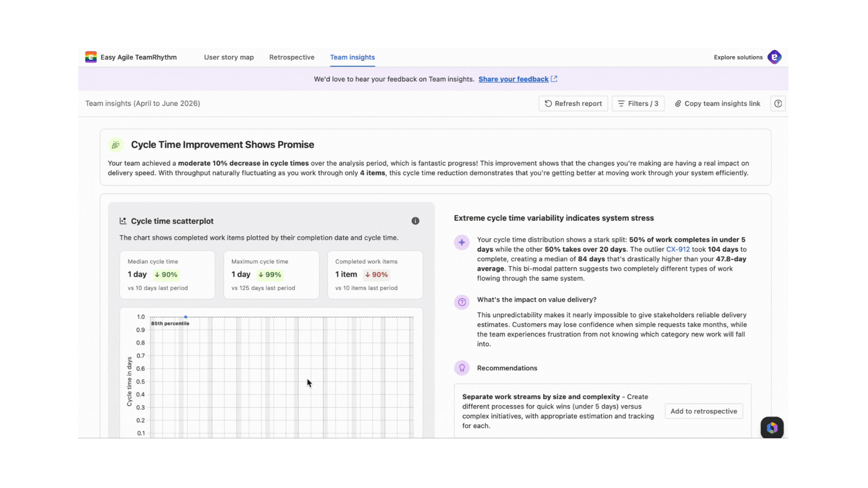Image resolution: width=868 pixels, height=488 pixels.
Task: Click the celebration icon beside Cycle Time heading
Action: click(x=116, y=145)
